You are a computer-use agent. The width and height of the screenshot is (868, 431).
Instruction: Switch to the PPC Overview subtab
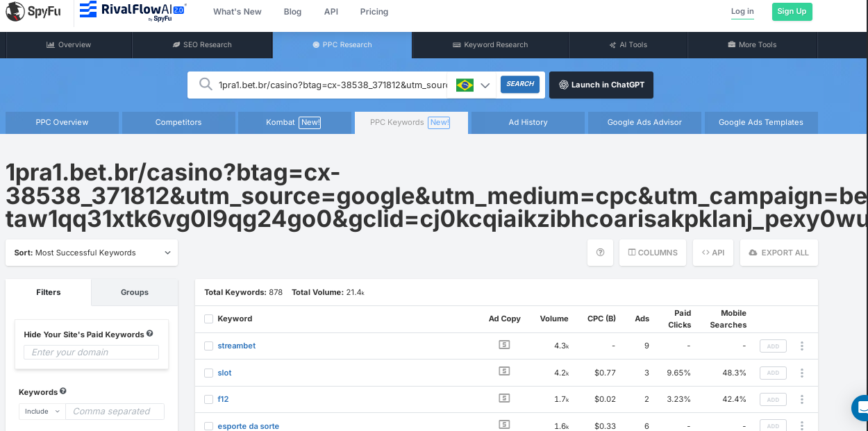point(62,122)
